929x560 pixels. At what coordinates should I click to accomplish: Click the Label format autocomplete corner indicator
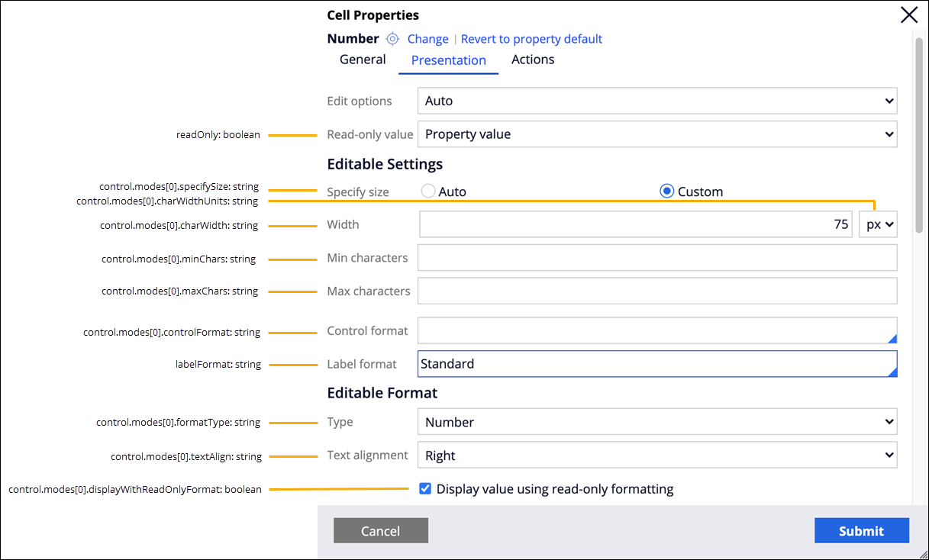pyautogui.click(x=892, y=372)
